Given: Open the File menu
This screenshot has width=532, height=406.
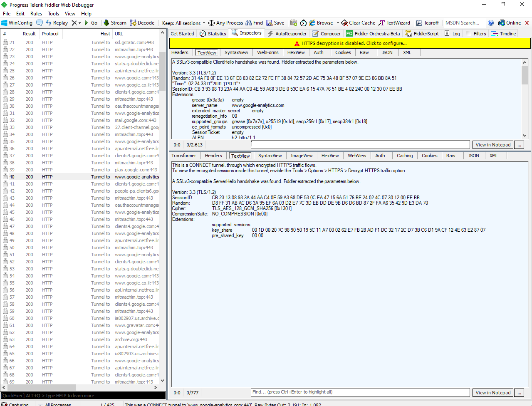Looking at the screenshot, I should (x=7, y=14).
